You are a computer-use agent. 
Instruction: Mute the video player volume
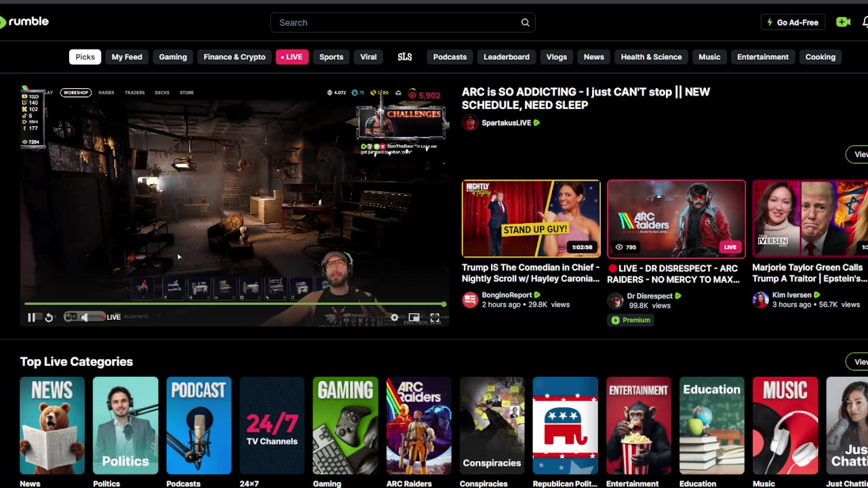(84, 317)
